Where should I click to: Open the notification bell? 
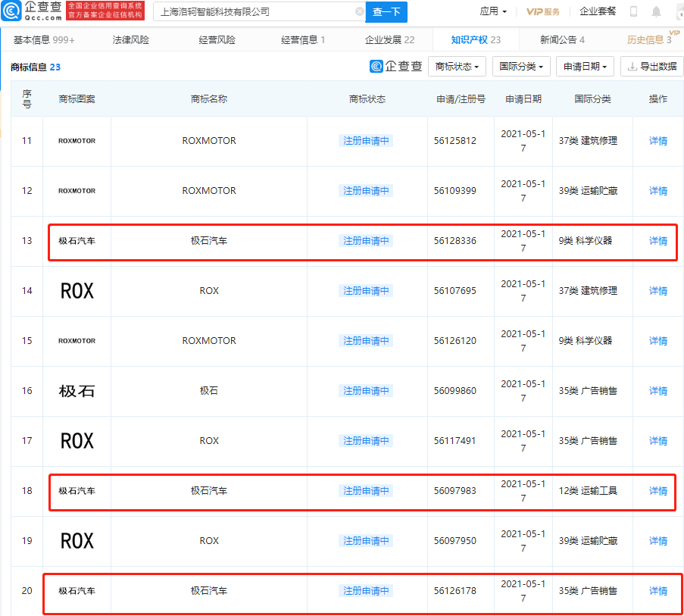pos(656,12)
